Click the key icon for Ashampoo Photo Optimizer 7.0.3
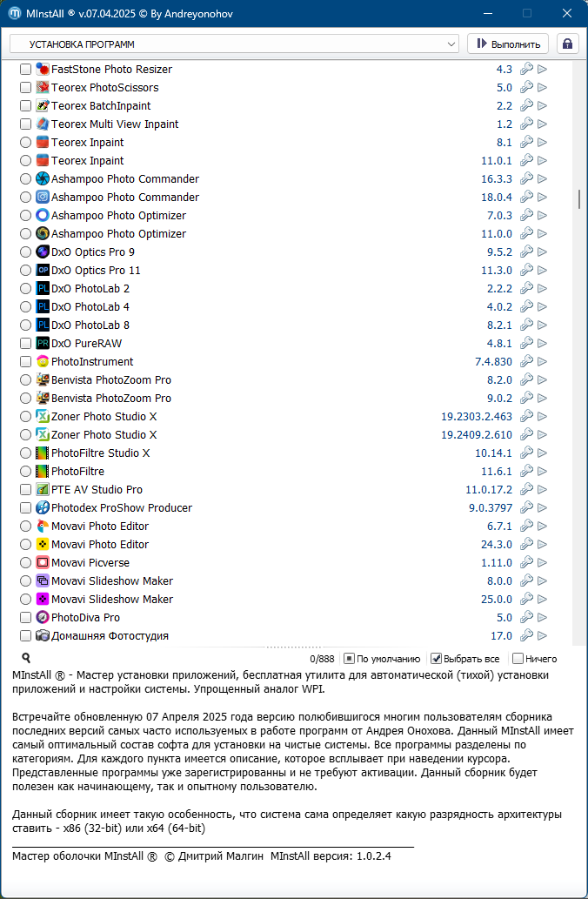Viewport: 588px width, 899px height. pyautogui.click(x=527, y=216)
